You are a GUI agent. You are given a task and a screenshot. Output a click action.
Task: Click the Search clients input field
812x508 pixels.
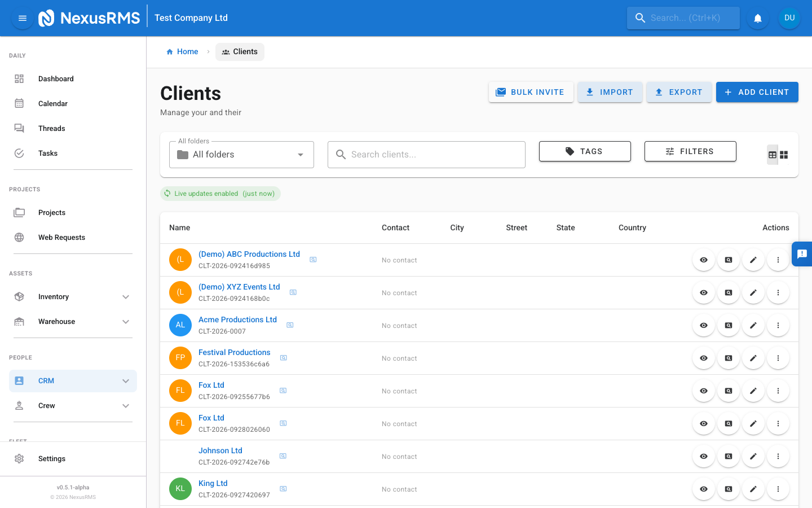(426, 154)
